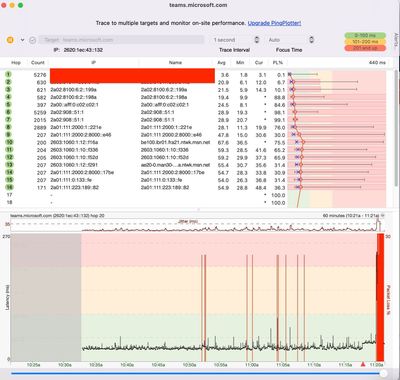Click the blue timeline slider handle at the bottom

click(x=383, y=374)
